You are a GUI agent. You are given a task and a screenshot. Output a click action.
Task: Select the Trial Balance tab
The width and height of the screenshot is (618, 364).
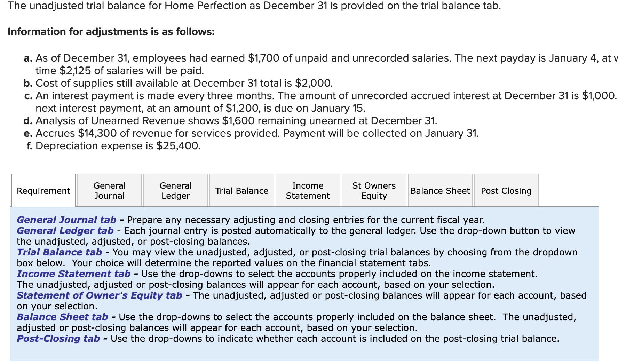[242, 191]
